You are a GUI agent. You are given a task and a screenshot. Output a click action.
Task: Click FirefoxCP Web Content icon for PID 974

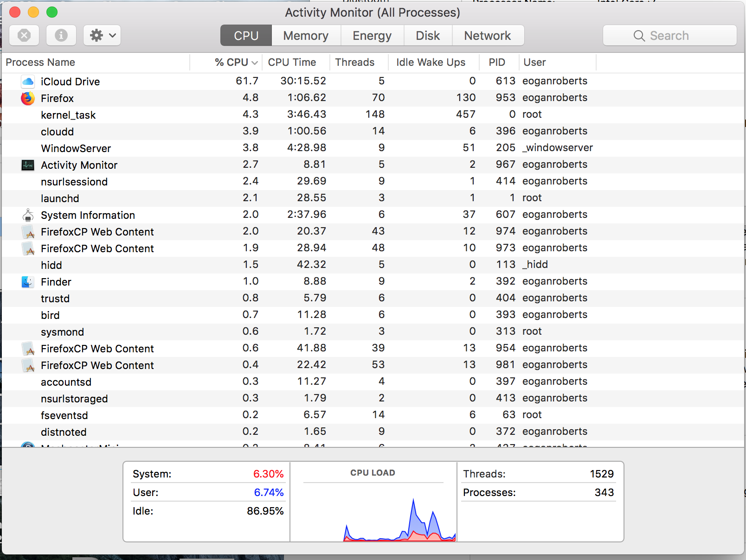click(28, 232)
